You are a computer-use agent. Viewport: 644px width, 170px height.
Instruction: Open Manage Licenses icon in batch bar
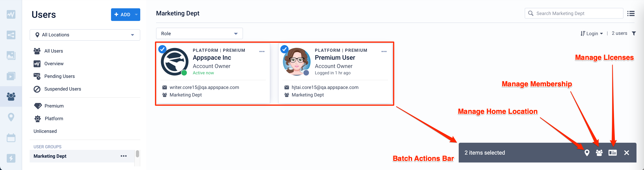[613, 153]
